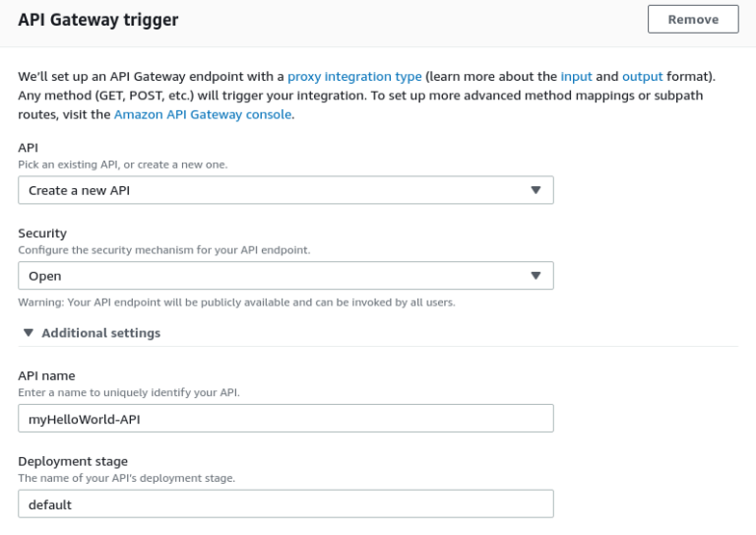Click the Security dropdown's arrow icon
756x535 pixels.
[x=535, y=276]
